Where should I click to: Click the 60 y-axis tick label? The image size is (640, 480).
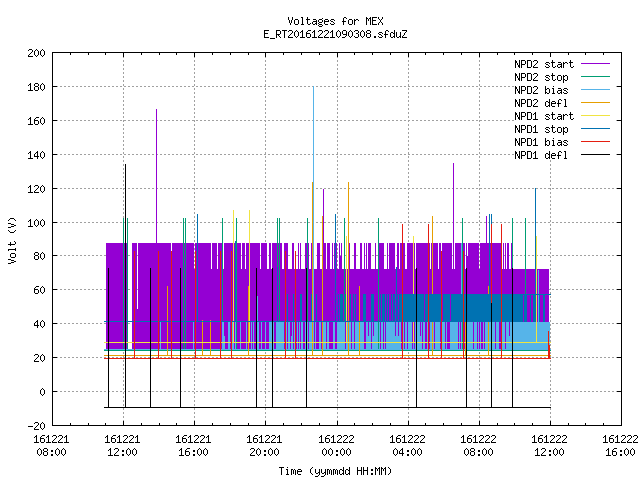tap(39, 290)
